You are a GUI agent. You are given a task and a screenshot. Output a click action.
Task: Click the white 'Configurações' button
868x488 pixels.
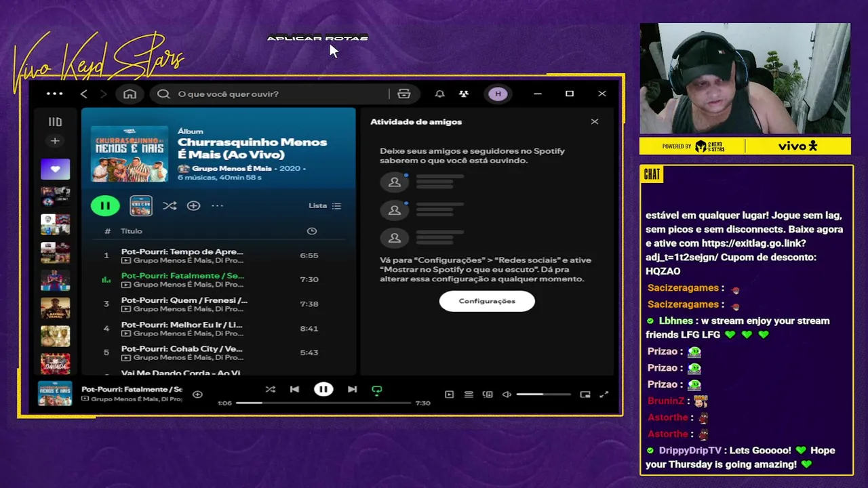click(487, 301)
